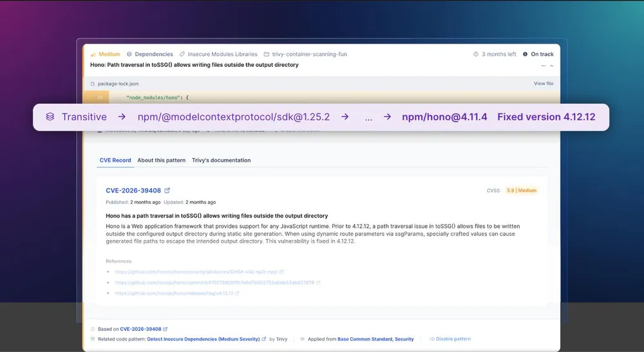Click the Medium severity bars icon
The image size is (644, 352).
[93, 54]
